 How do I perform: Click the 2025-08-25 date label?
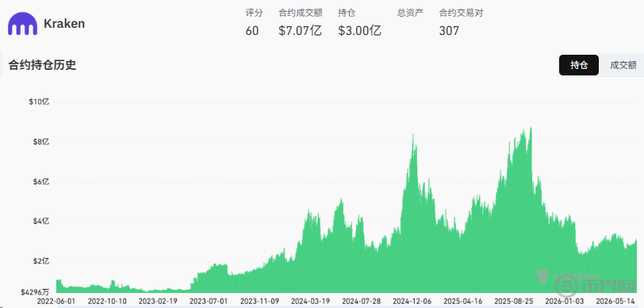514,301
